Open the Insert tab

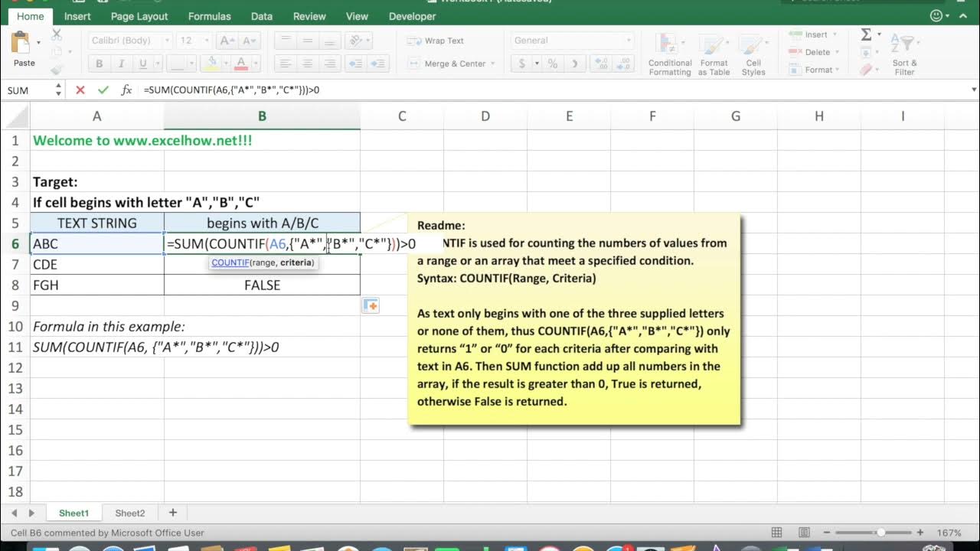tap(77, 16)
